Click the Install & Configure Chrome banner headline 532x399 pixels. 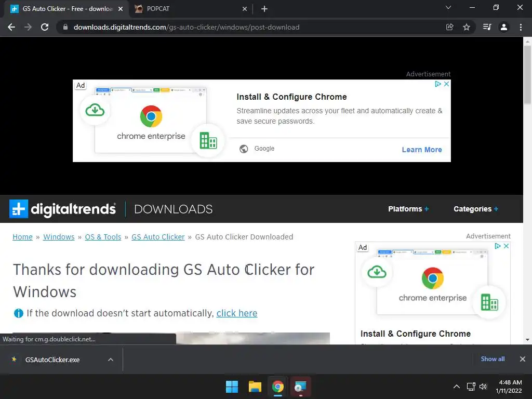click(291, 97)
